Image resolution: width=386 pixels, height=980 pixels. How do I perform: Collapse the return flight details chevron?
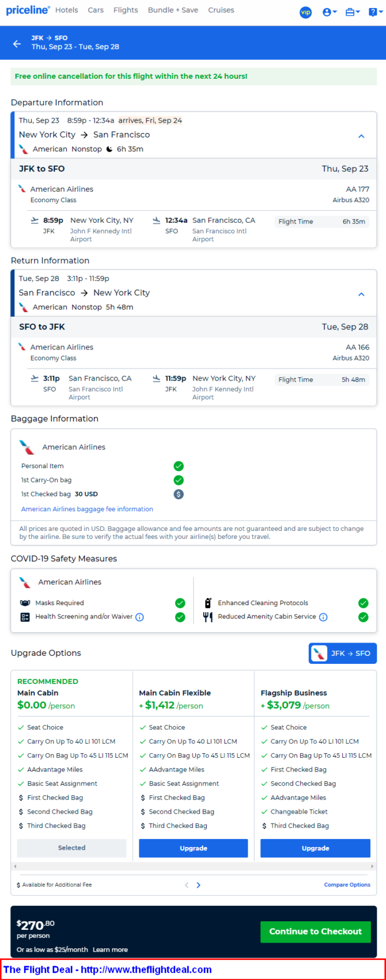pos(361,294)
